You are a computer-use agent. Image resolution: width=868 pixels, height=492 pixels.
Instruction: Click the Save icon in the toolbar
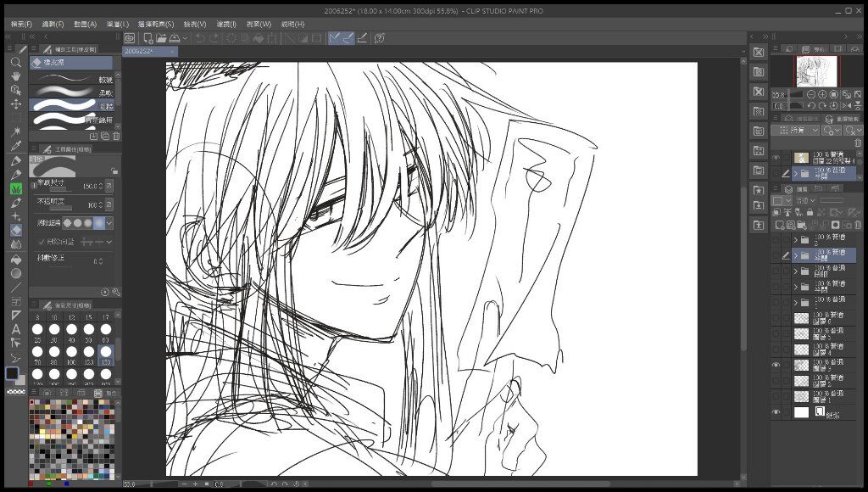175,38
